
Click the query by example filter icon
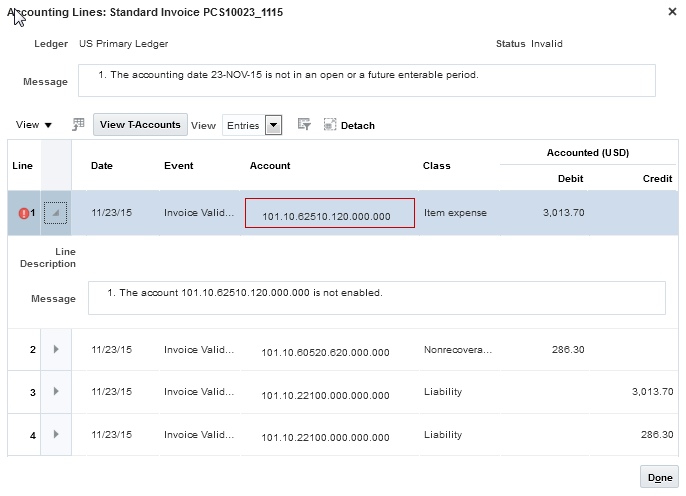[305, 125]
